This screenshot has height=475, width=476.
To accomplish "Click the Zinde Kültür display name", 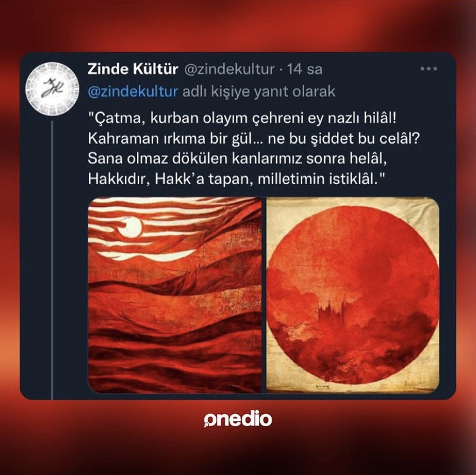I will coord(133,69).
